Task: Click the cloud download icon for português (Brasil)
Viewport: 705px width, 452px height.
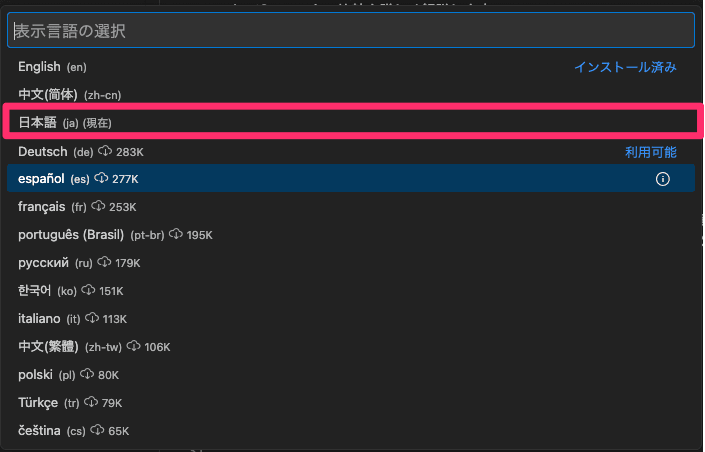Action: pos(175,234)
